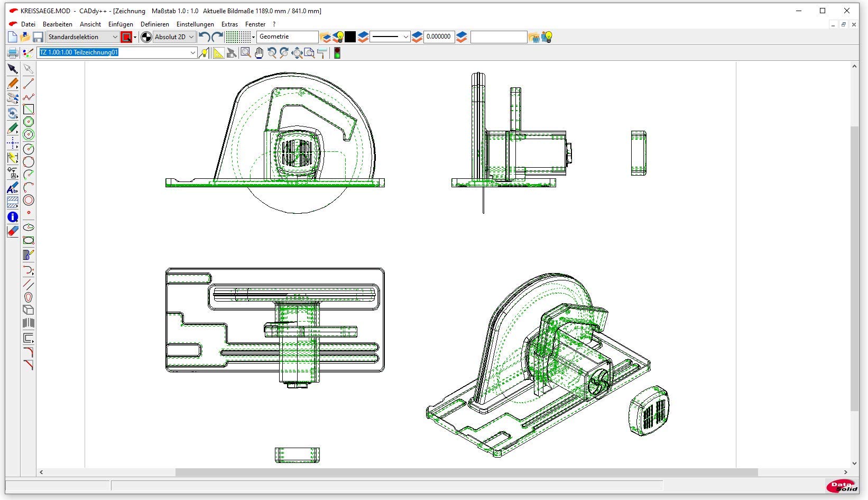Image resolution: width=868 pixels, height=500 pixels.
Task: Select the hatching tool
Action: (13, 202)
